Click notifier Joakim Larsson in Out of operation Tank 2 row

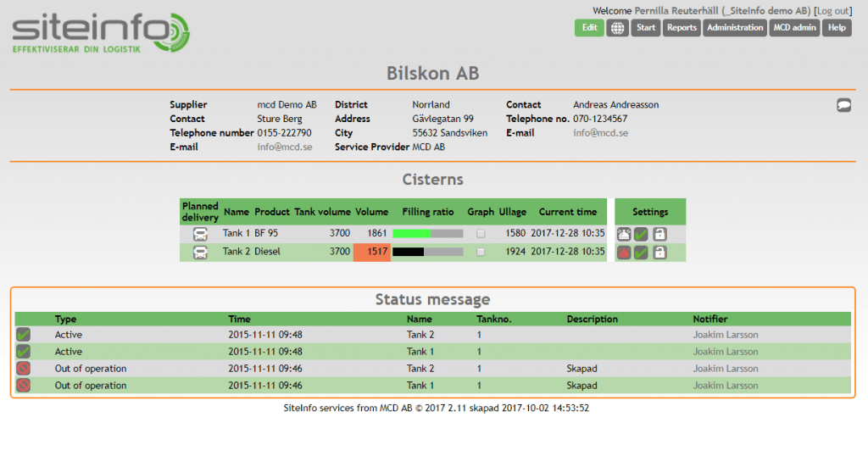coord(726,369)
